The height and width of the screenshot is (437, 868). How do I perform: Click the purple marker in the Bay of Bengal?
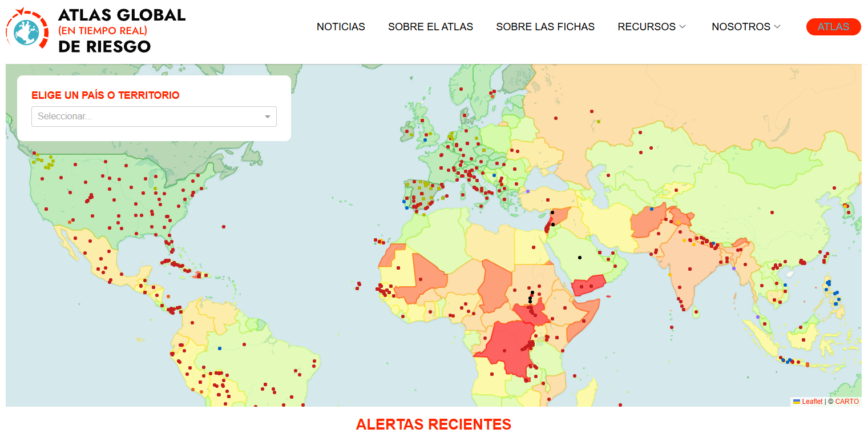point(734,268)
